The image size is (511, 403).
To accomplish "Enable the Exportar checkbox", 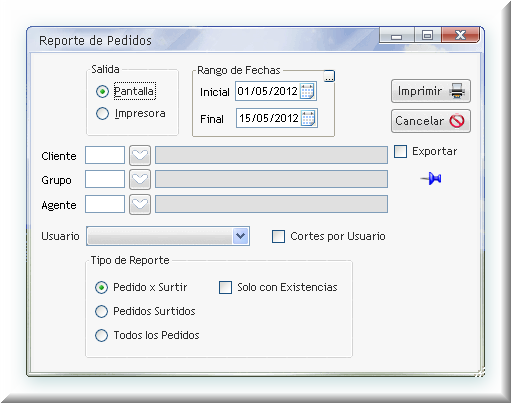I will tap(400, 151).
